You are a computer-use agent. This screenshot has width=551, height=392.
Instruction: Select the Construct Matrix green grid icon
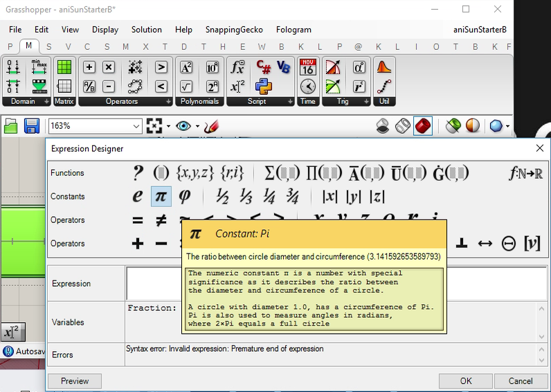(64, 66)
